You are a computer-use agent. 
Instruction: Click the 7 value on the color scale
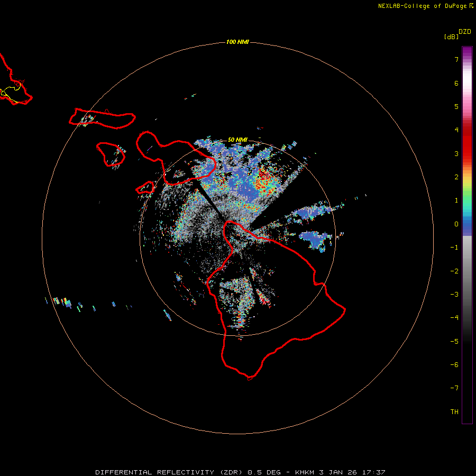click(456, 59)
